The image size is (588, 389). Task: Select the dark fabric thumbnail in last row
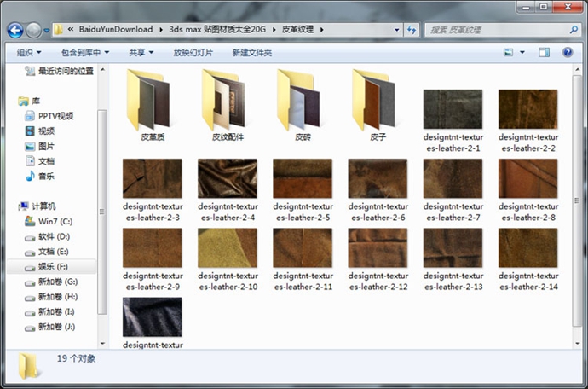point(153,316)
